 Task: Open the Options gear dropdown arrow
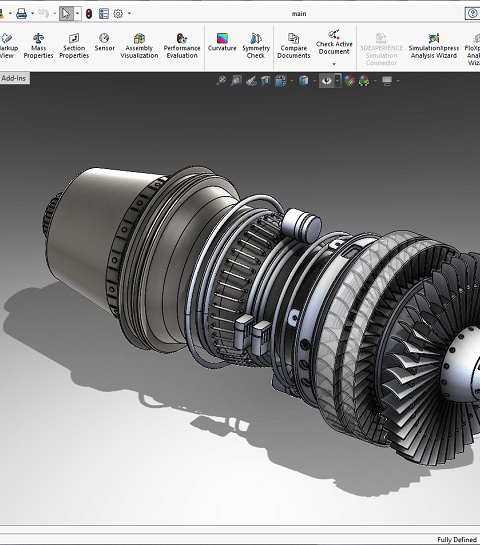click(129, 14)
